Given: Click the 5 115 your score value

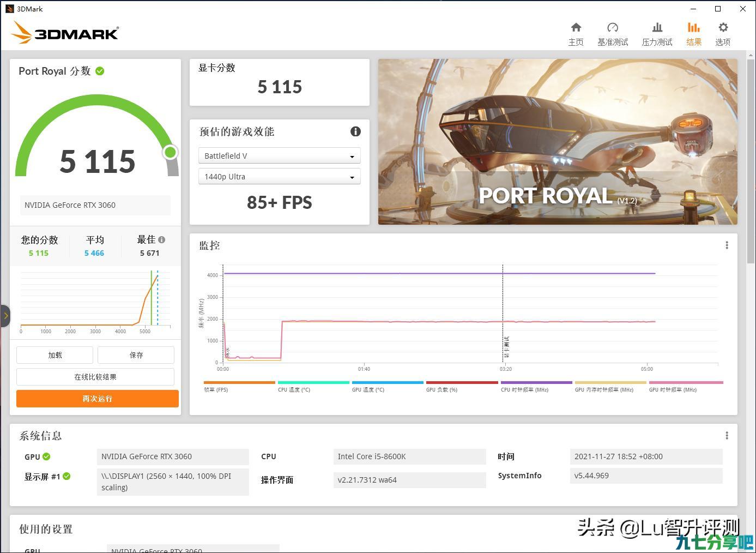Looking at the screenshot, I should 39,253.
